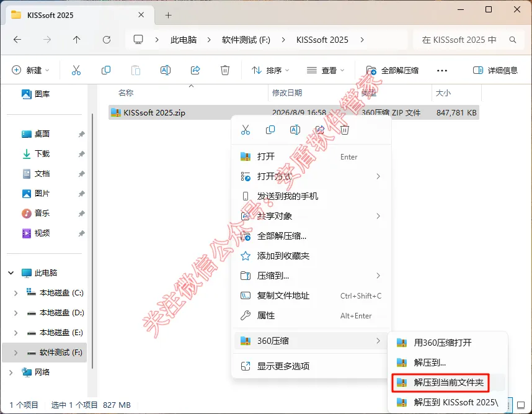Click the Cut icon in the toolbar
Image resolution: width=532 pixels, height=414 pixels.
(76, 70)
